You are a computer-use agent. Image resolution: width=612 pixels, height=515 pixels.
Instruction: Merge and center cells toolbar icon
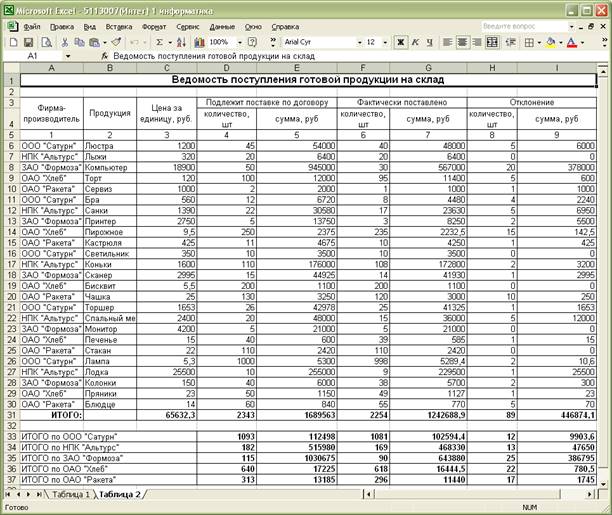(493, 42)
